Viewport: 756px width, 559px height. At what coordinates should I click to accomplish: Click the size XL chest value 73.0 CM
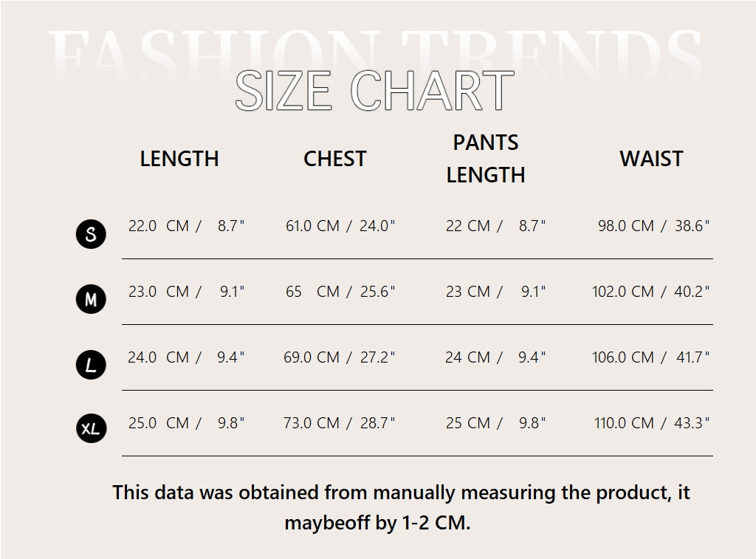312,423
